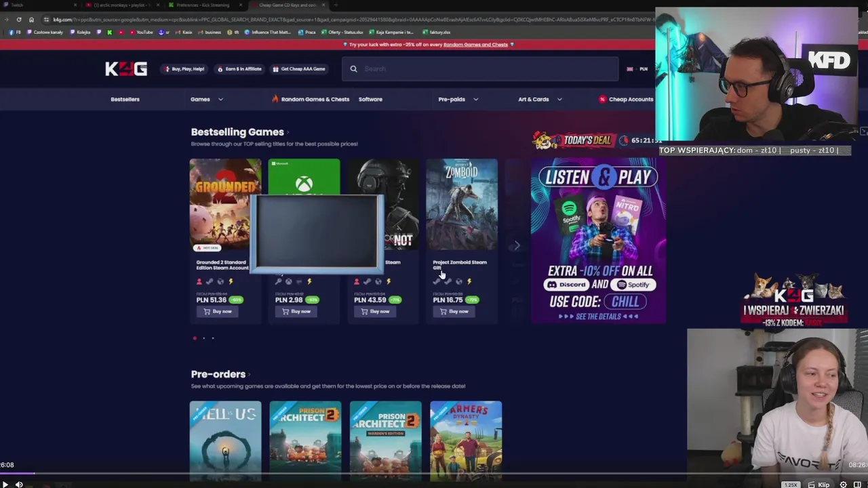Change the 1.25x playback speed
Screen dimensions: 868x488
(x=791, y=485)
